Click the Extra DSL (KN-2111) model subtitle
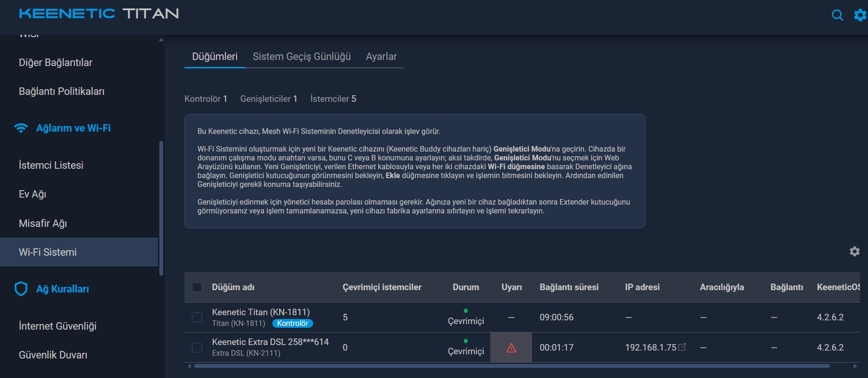This screenshot has width=868, height=378. tap(246, 353)
